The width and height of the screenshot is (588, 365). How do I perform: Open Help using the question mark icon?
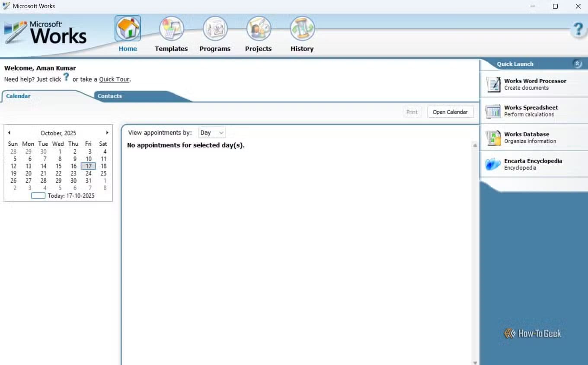point(578,29)
